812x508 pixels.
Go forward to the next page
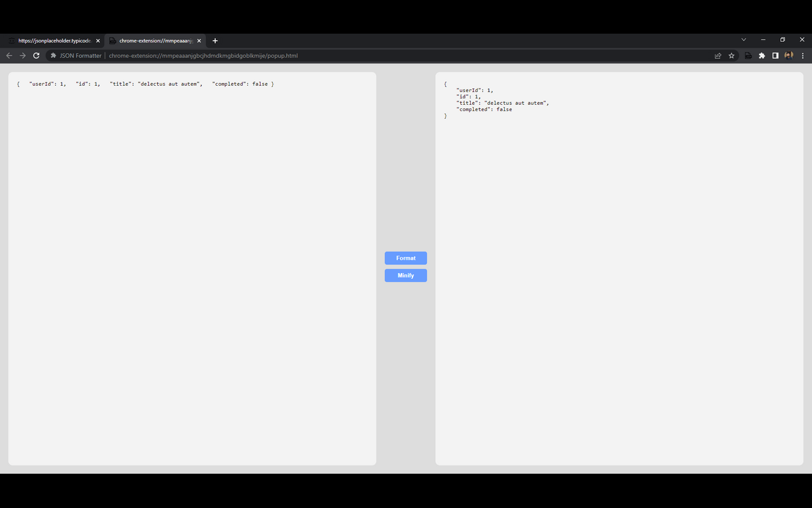(x=23, y=56)
